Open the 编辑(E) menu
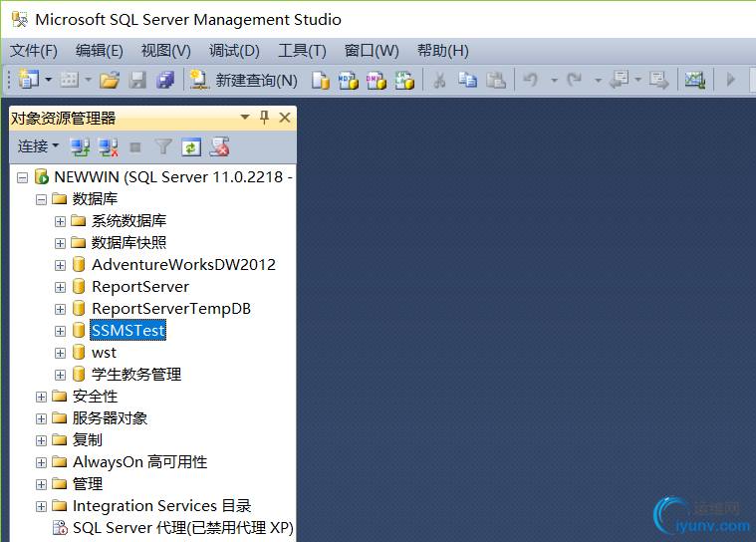Image resolution: width=756 pixels, height=542 pixels. [x=100, y=51]
